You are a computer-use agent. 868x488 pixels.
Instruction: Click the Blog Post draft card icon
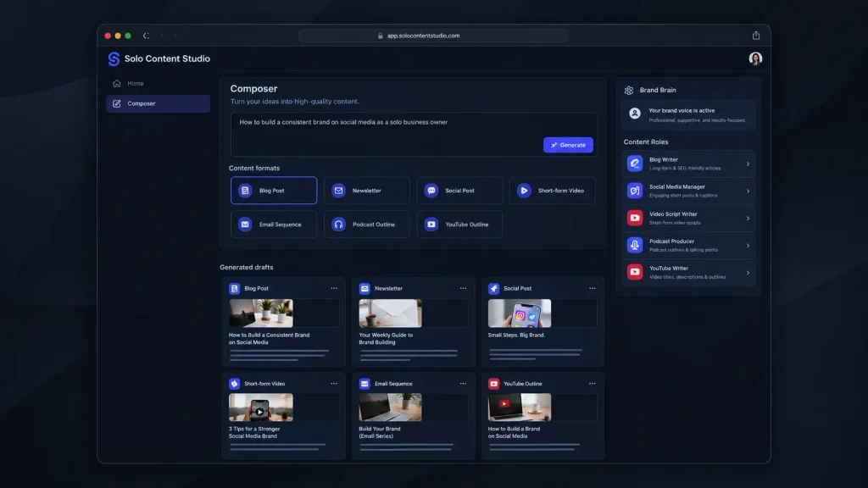[235, 288]
